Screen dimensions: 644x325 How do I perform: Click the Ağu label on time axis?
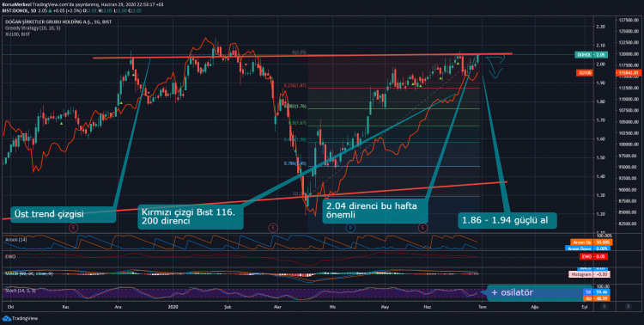click(534, 306)
